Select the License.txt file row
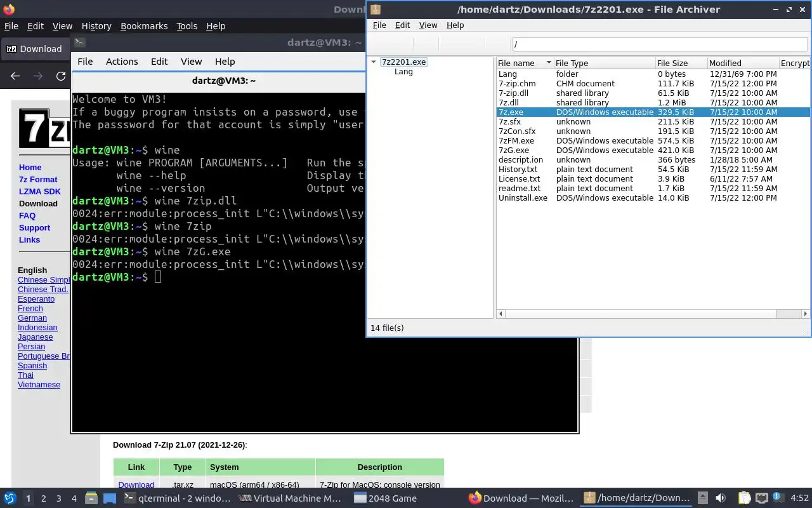 coord(653,179)
